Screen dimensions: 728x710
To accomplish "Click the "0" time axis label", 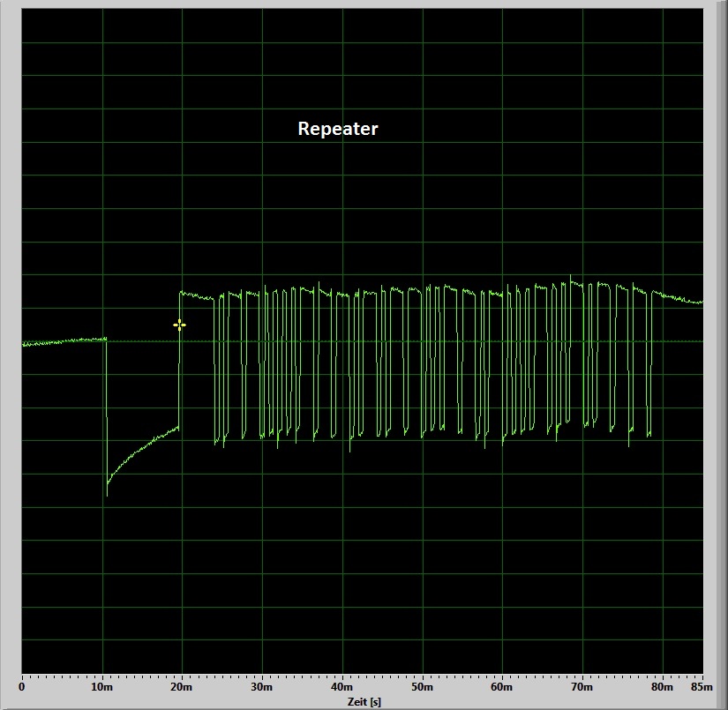I will click(x=22, y=687).
